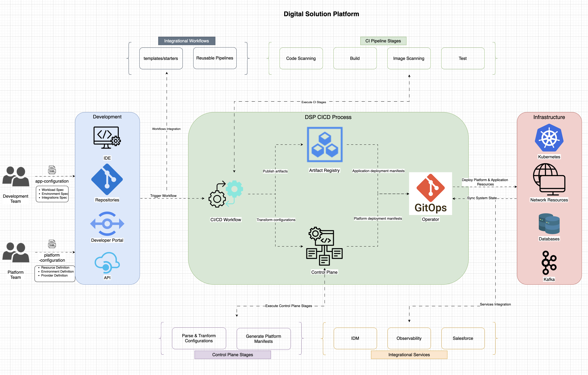Image resolution: width=588 pixels, height=375 pixels.
Task: Click the Services Integration label
Action: [x=495, y=304]
